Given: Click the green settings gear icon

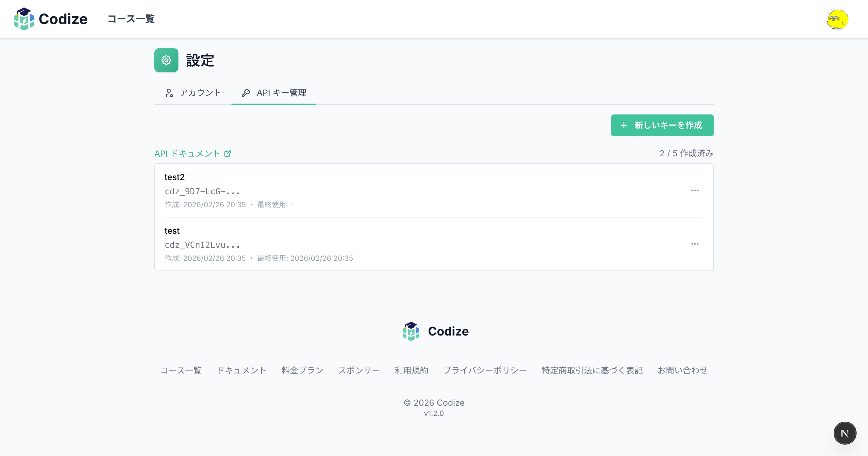Looking at the screenshot, I should [166, 60].
